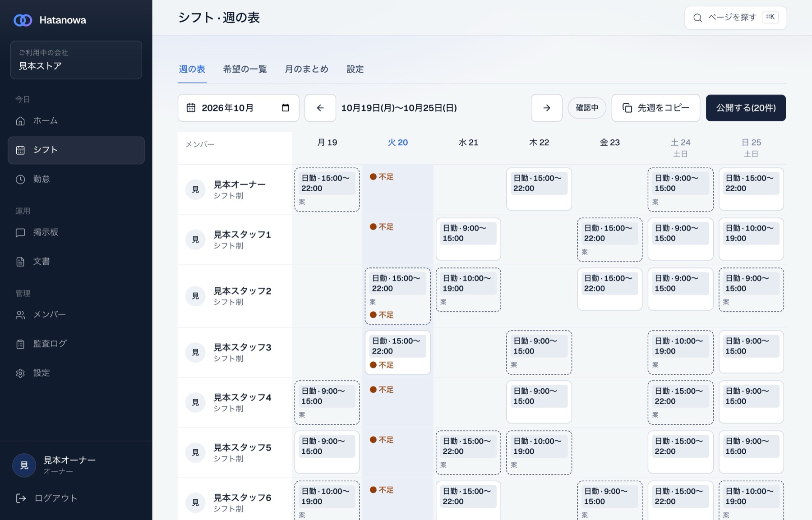Open 見本スタッフ1 Friday 15:00〜22:00 shift
This screenshot has width=812, height=520.
pyautogui.click(x=610, y=239)
